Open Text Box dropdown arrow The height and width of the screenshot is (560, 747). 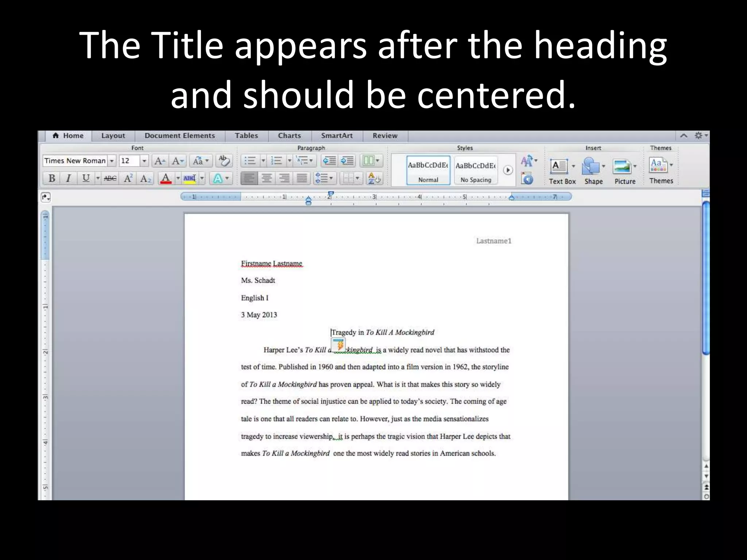573,166
